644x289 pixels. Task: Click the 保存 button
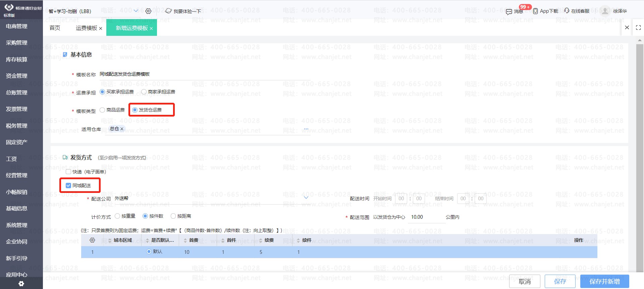click(x=560, y=281)
